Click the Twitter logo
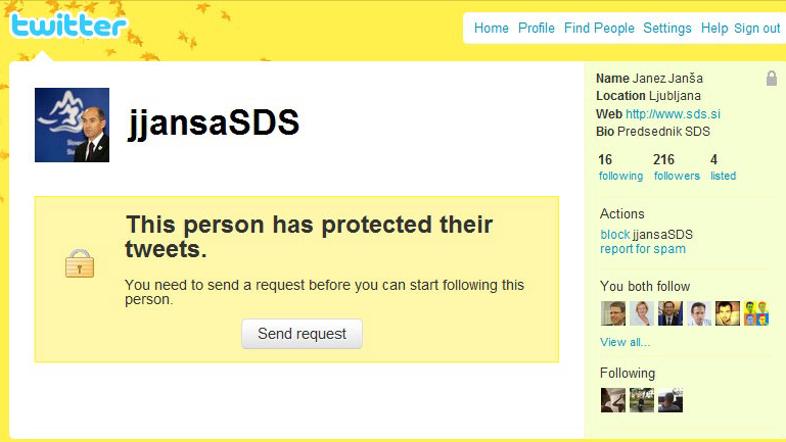The image size is (786, 442). (68, 25)
